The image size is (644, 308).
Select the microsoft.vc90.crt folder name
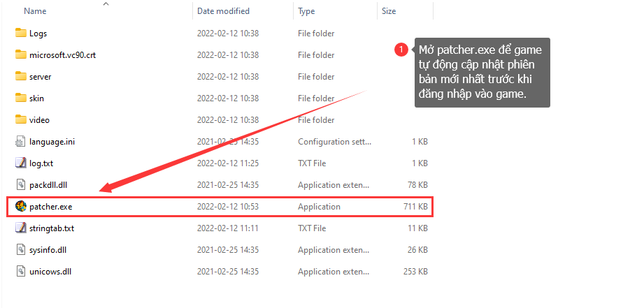point(63,55)
